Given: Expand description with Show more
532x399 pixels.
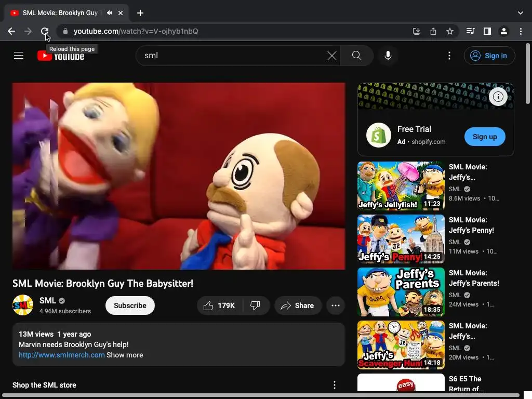Looking at the screenshot, I should (125, 355).
